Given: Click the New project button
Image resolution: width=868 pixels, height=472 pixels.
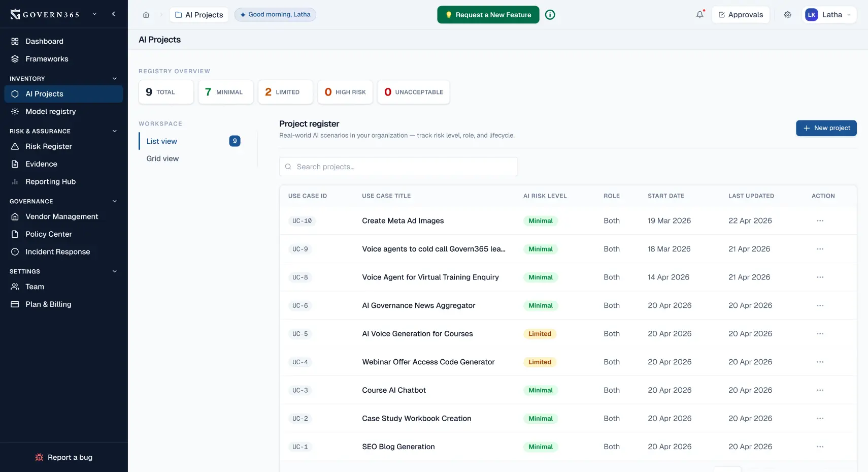Looking at the screenshot, I should [x=826, y=128].
